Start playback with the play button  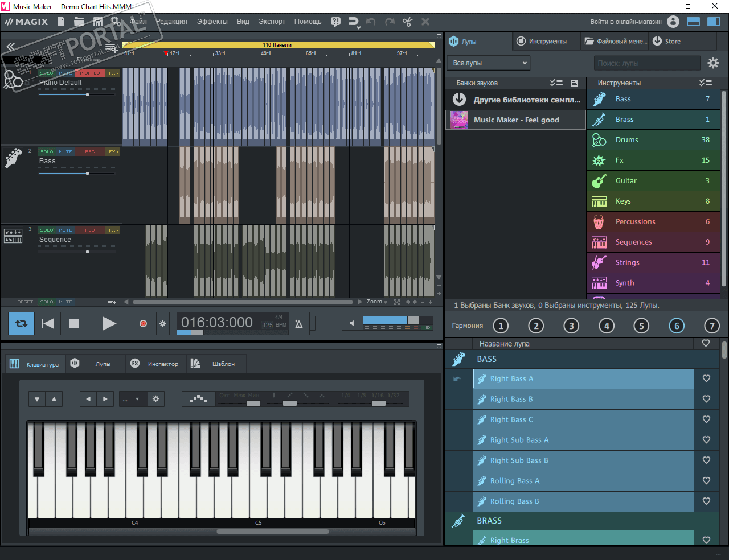109,323
